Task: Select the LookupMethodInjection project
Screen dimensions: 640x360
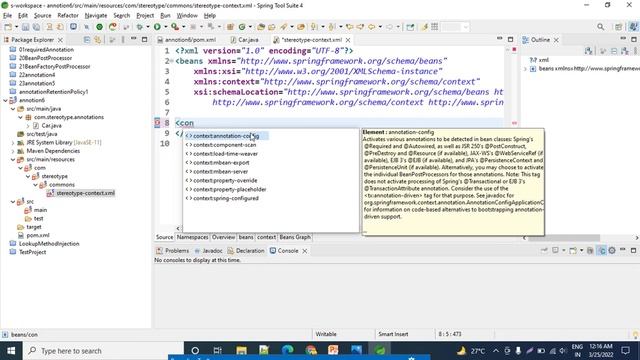Action: (49, 244)
